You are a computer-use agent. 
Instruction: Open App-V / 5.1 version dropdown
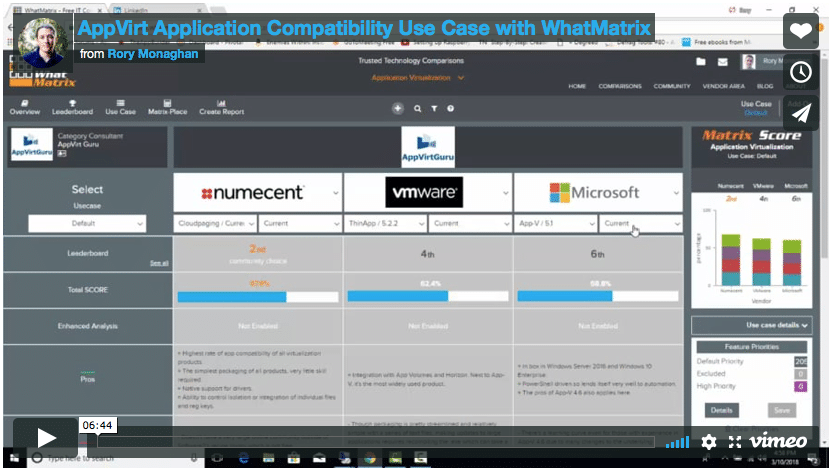point(556,224)
